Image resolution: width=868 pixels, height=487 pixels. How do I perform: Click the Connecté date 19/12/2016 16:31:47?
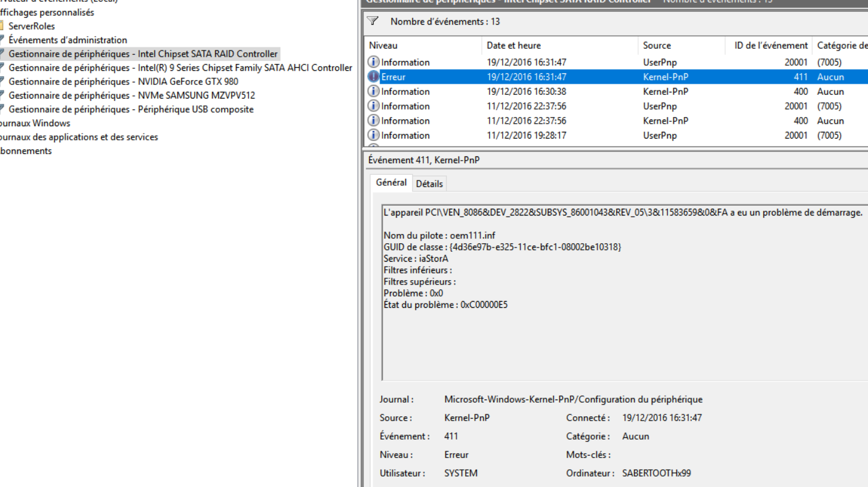pos(662,418)
